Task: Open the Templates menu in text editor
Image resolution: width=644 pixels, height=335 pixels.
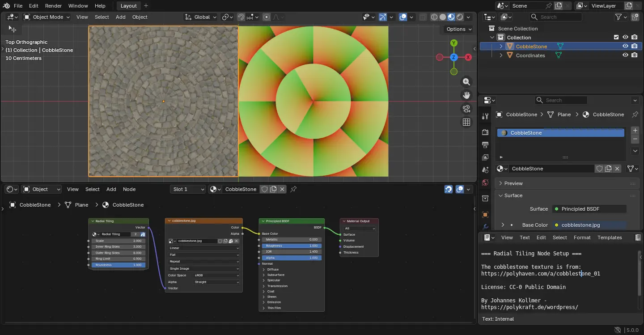Action: 610,237
